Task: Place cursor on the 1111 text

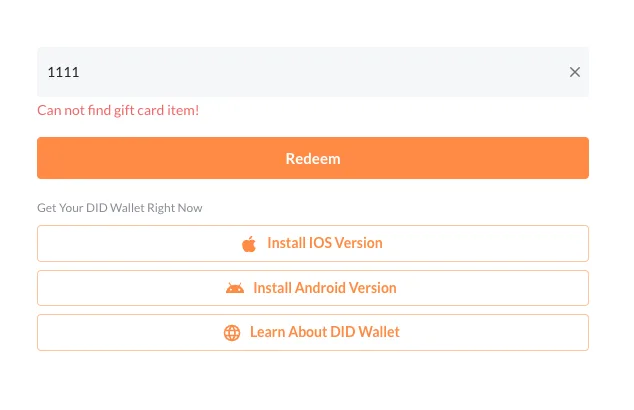Action: [x=63, y=72]
